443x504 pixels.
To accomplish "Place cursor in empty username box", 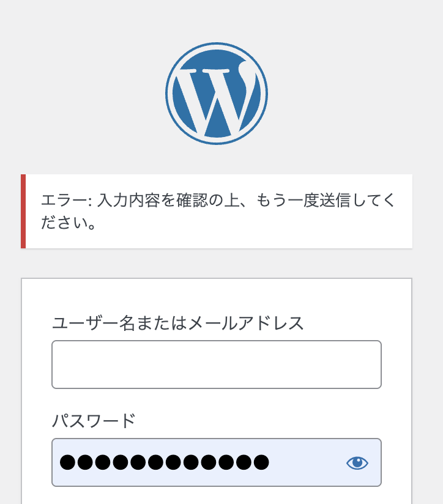I will 217,365.
